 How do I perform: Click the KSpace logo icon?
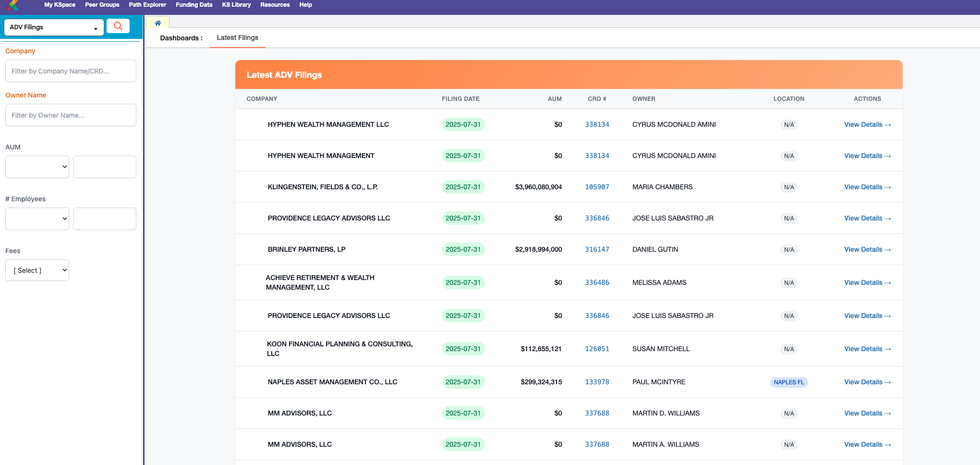pyautogui.click(x=13, y=5)
